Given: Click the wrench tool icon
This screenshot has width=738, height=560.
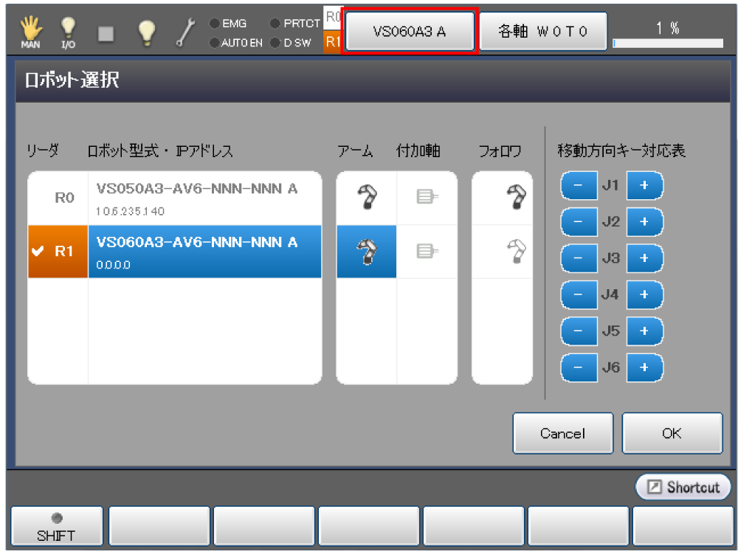Looking at the screenshot, I should point(184,32).
